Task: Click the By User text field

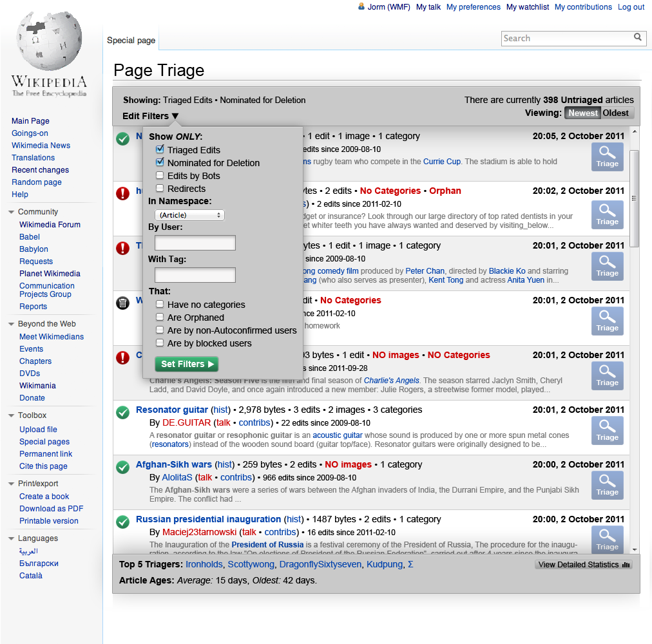Action: pos(195,243)
